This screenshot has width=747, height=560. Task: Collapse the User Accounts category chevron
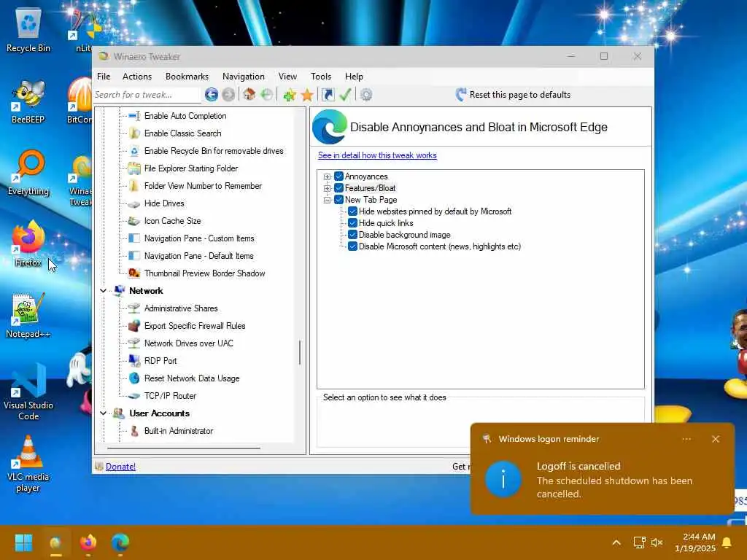coord(103,413)
